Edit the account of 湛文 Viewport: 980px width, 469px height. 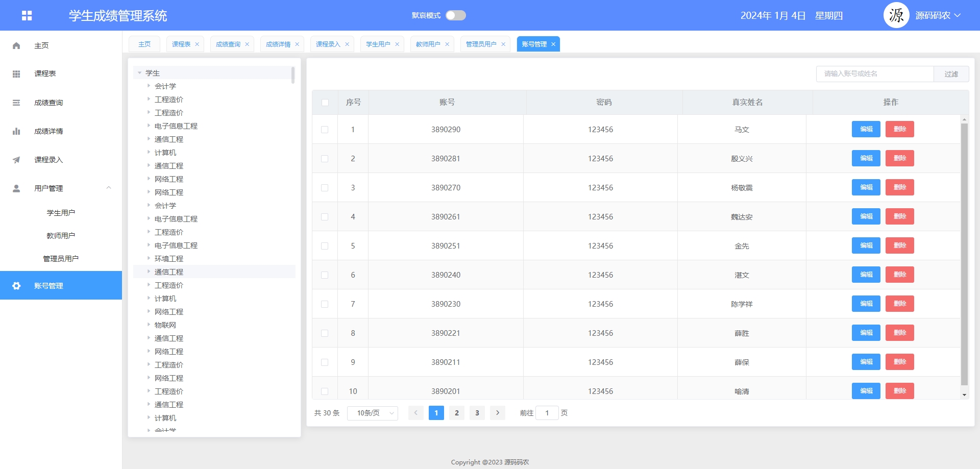pos(866,275)
